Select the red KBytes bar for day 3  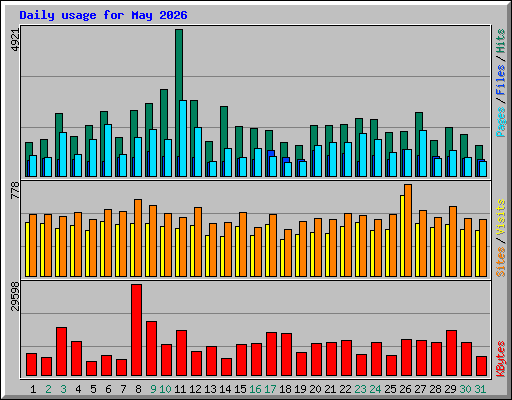61,351
